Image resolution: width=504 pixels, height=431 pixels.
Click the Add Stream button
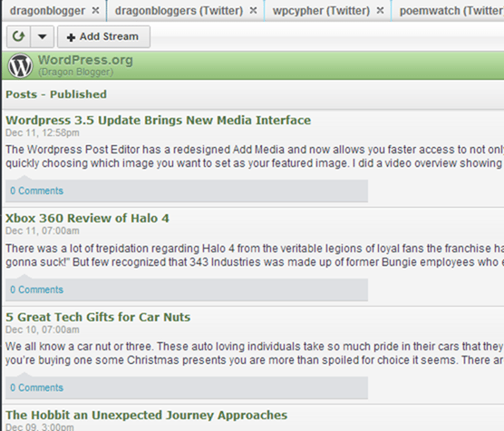(103, 36)
